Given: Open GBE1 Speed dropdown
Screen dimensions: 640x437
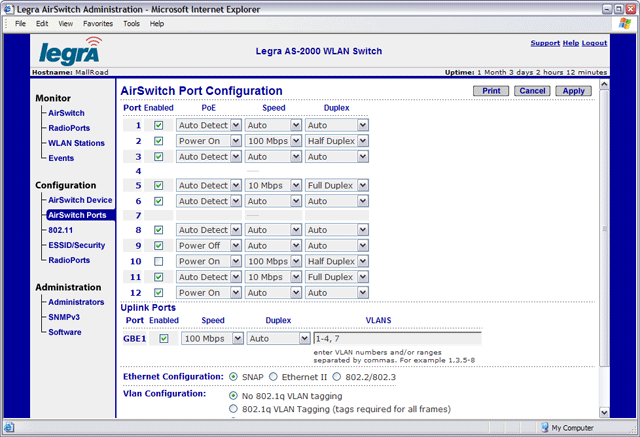Looking at the screenshot, I should (x=212, y=338).
